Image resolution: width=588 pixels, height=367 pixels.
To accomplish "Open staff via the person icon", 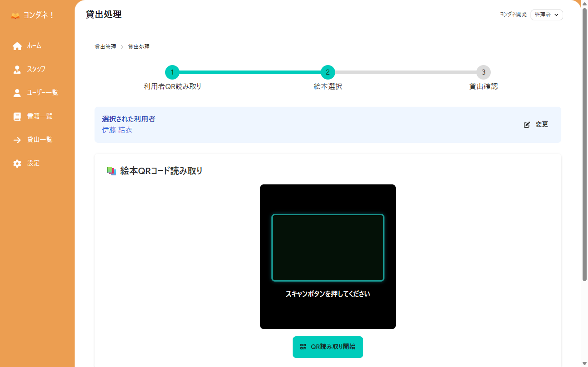I will coord(17,69).
